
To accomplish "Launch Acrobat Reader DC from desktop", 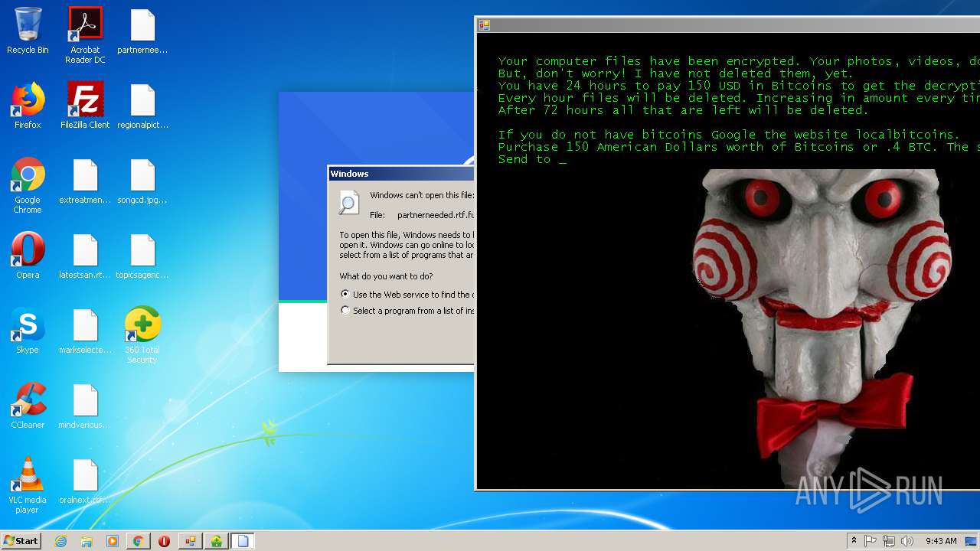I will tap(85, 35).
